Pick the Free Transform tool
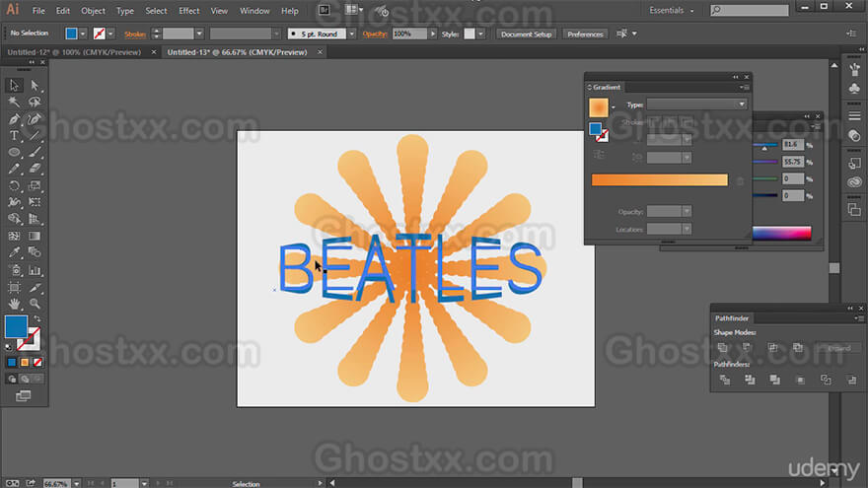 35,202
